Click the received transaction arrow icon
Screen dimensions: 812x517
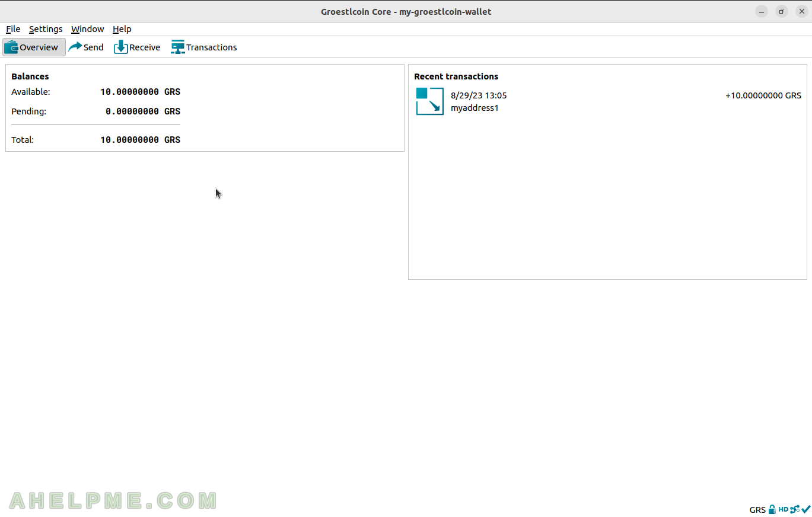click(430, 101)
